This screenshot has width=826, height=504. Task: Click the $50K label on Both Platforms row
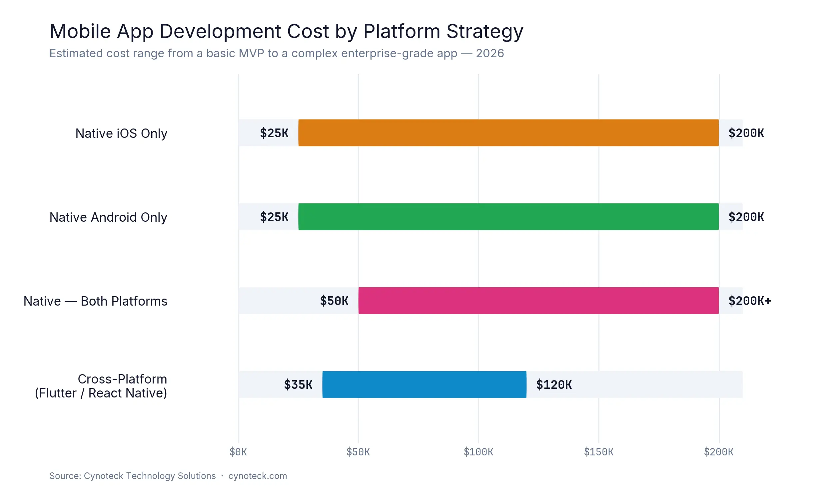tap(334, 301)
